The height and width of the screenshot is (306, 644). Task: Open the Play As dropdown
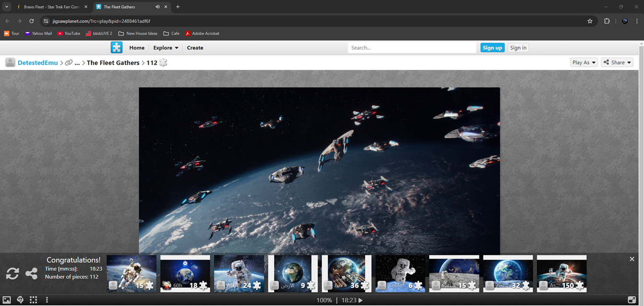584,62
